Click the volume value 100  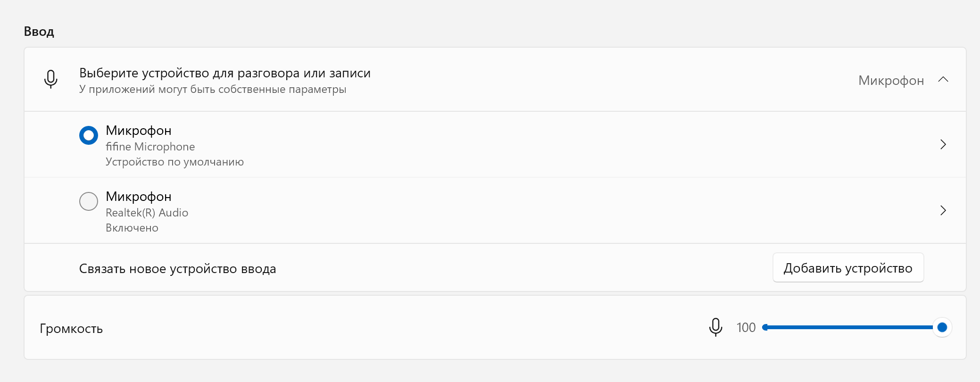click(x=746, y=328)
